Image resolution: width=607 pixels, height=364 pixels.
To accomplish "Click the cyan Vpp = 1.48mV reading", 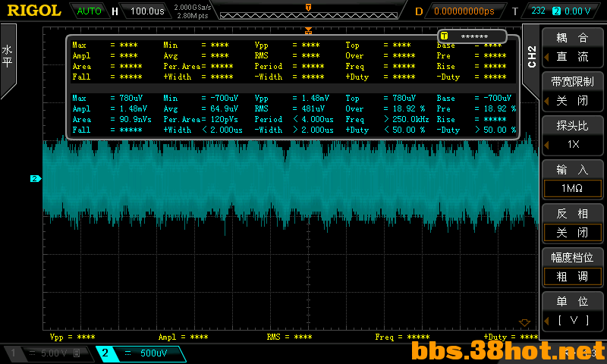I will coord(292,99).
